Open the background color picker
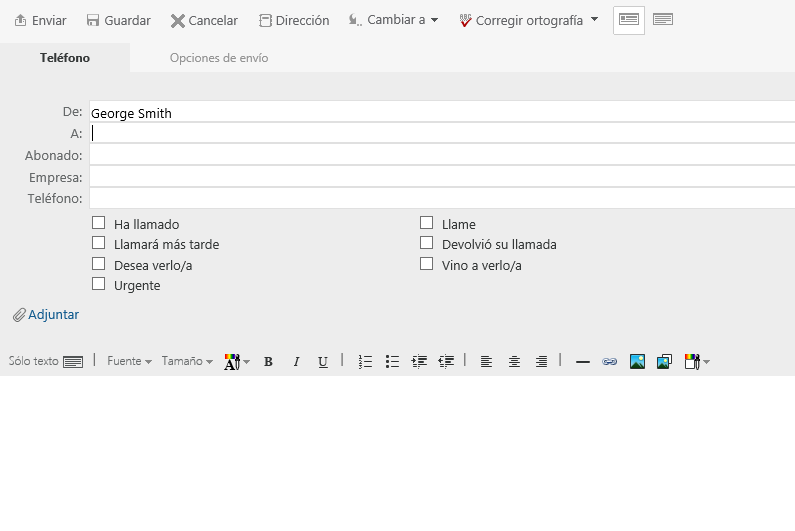This screenshot has height=531, width=795. click(x=697, y=362)
